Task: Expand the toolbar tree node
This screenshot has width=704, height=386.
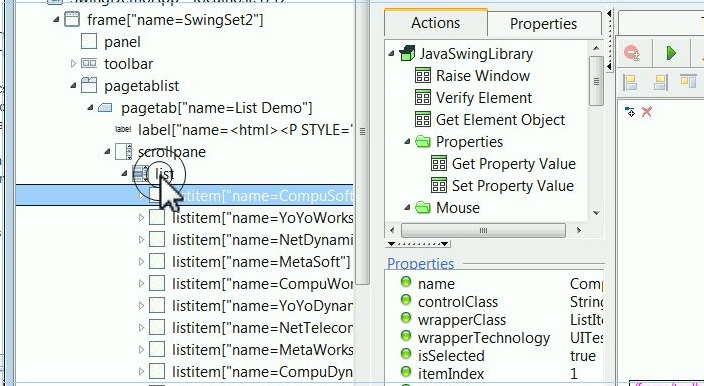Action: (x=74, y=64)
